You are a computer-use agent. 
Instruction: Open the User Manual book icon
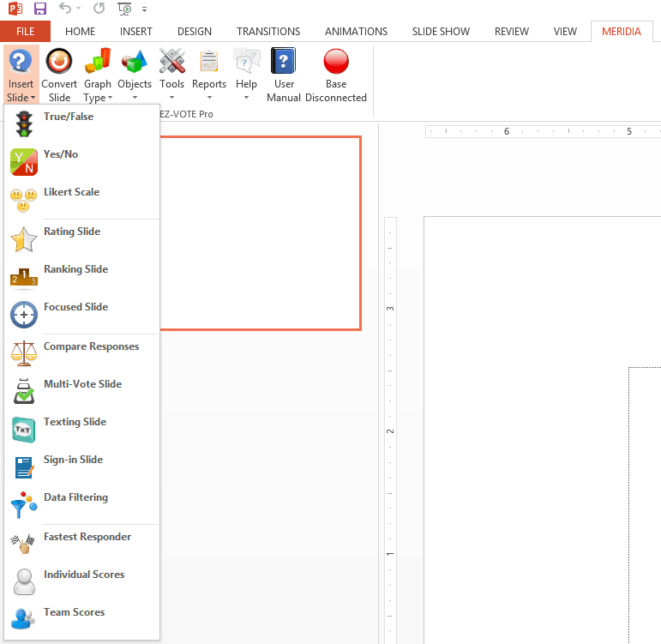tap(284, 62)
